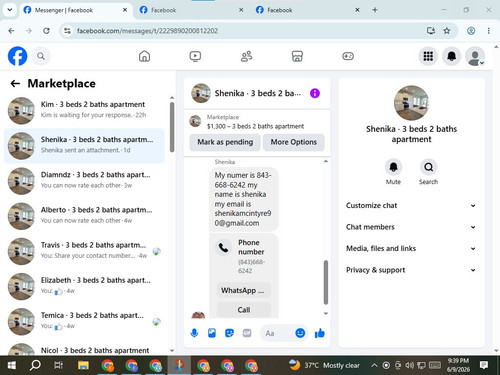This screenshot has width=500, height=375.
Task: Send a thumbs-up like
Action: [x=320, y=333]
